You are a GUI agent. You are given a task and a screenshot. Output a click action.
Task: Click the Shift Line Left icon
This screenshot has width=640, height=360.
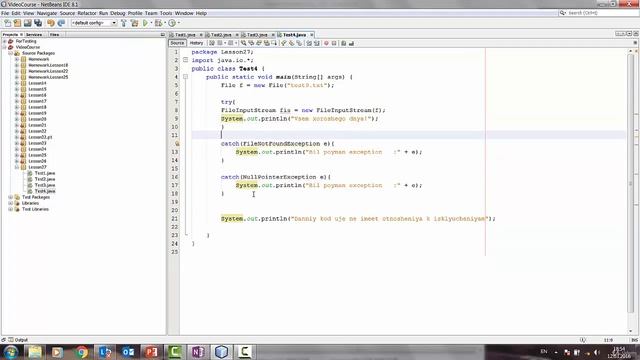pyautogui.click(x=309, y=43)
